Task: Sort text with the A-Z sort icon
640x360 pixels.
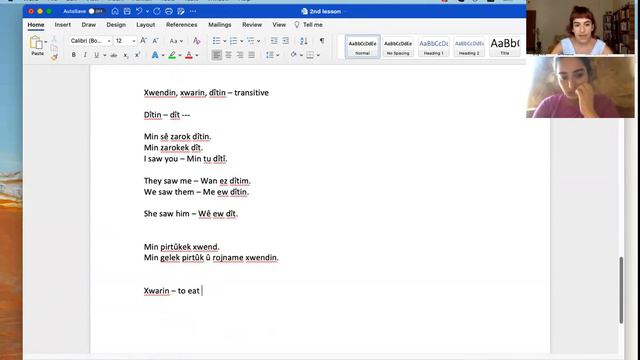Action: [x=304, y=41]
